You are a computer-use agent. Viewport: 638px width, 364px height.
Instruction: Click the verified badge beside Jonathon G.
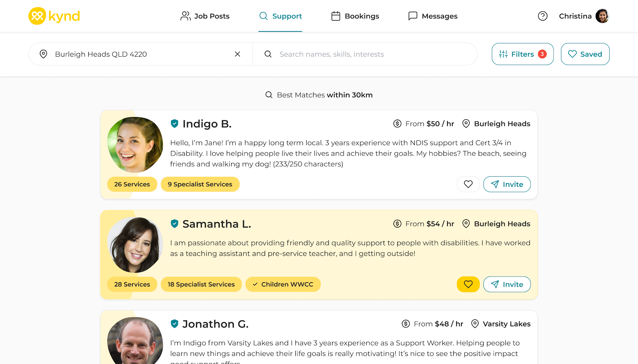coord(174,324)
